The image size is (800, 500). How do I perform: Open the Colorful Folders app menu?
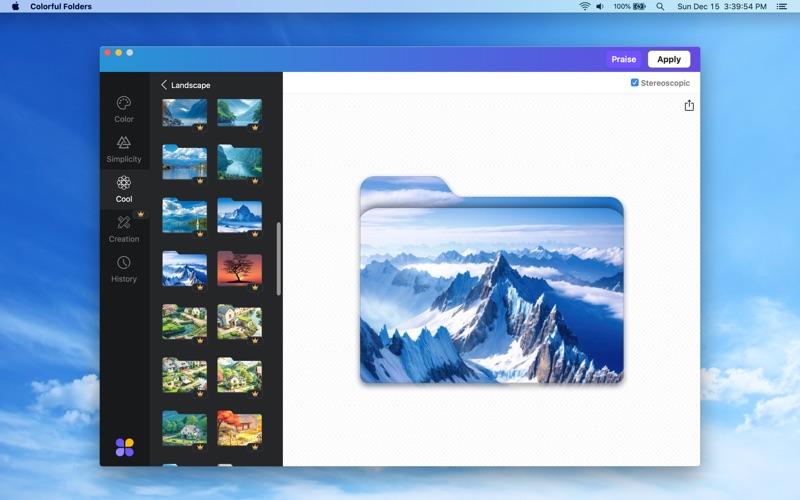click(x=61, y=6)
